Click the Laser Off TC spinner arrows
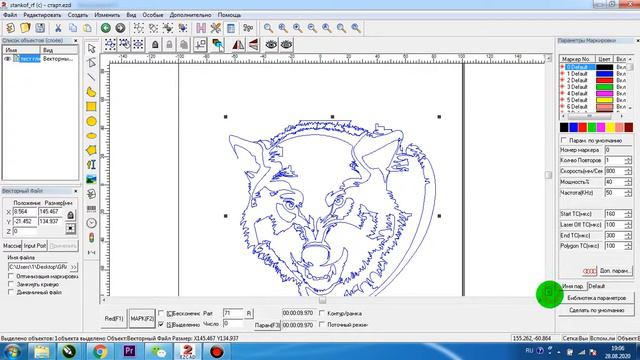The width and height of the screenshot is (640, 360). pyautogui.click(x=628, y=225)
